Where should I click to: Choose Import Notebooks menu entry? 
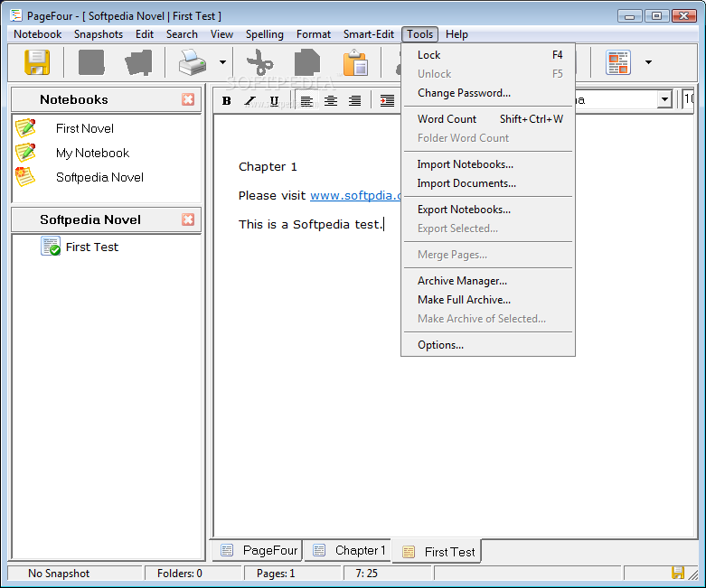point(488,164)
